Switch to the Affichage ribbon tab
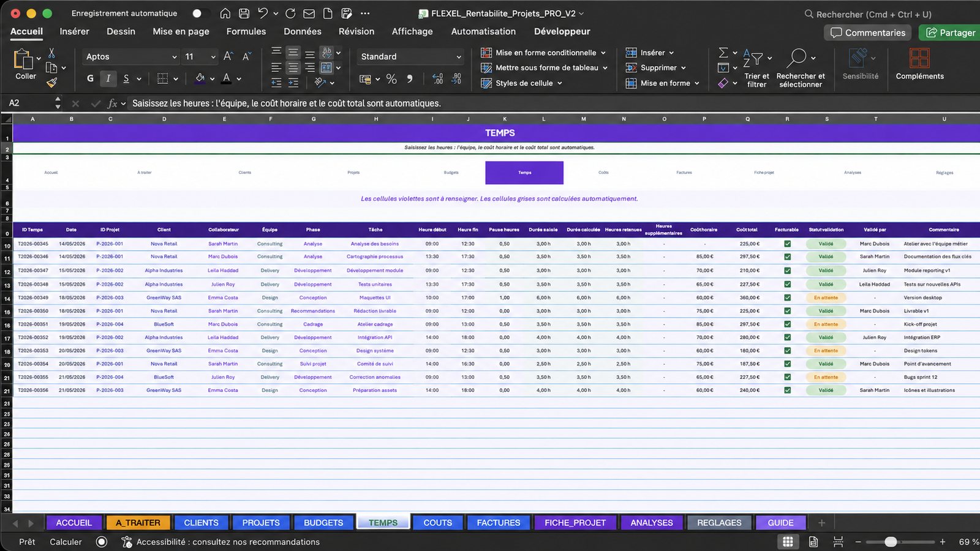The width and height of the screenshot is (980, 551). click(412, 31)
